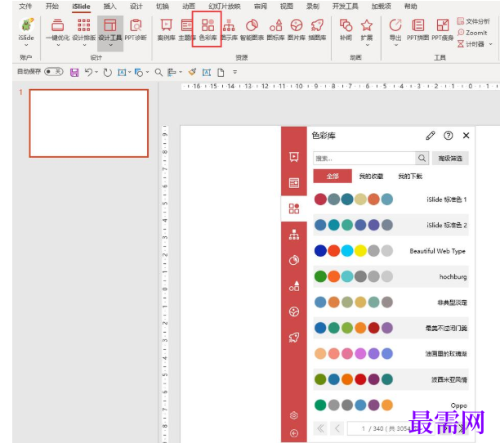Expand the iSlide account dropdown

[26, 45]
